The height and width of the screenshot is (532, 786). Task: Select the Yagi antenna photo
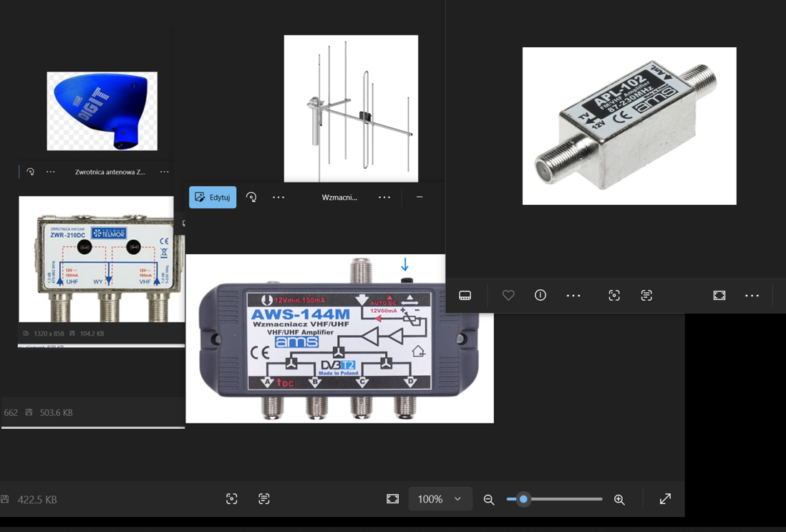point(351,108)
